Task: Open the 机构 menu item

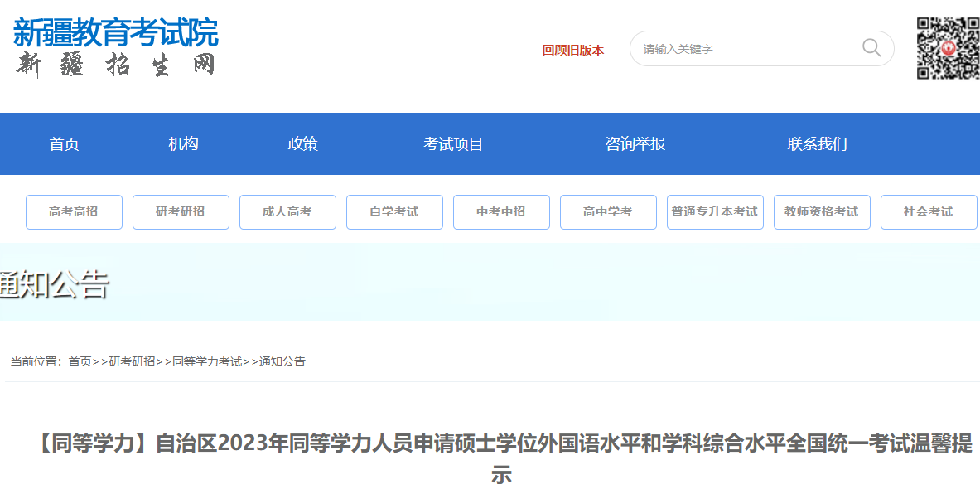Action: [x=183, y=144]
